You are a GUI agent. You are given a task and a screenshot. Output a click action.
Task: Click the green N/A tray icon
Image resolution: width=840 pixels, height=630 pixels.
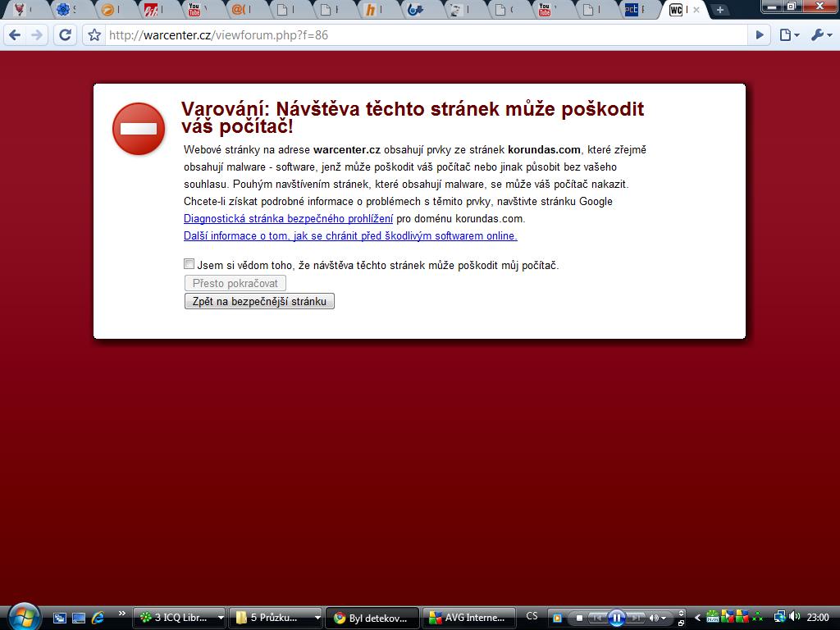[713, 617]
